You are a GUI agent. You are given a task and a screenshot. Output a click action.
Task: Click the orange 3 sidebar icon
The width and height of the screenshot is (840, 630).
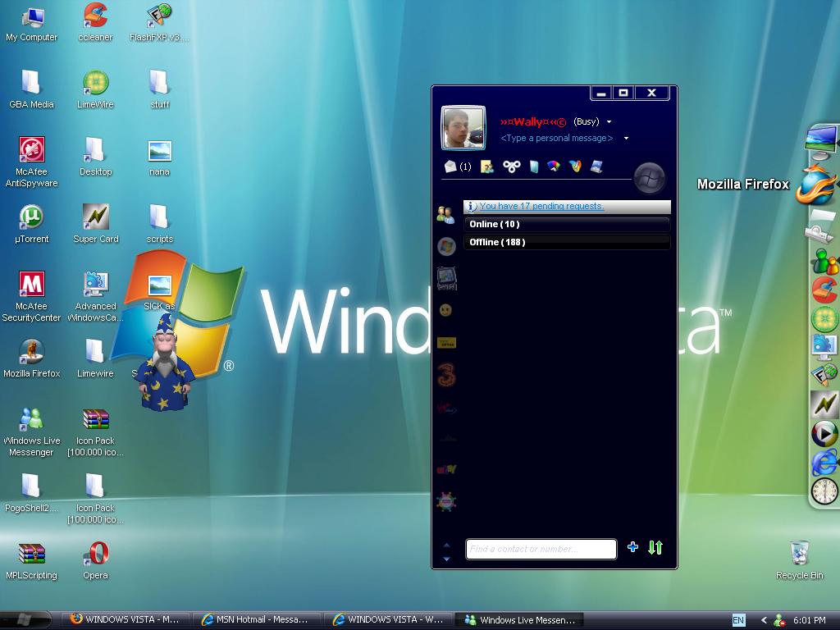coord(446,376)
